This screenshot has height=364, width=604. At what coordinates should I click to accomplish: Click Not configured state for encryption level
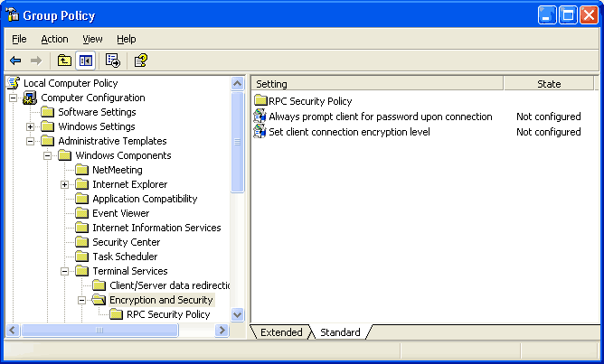(549, 132)
